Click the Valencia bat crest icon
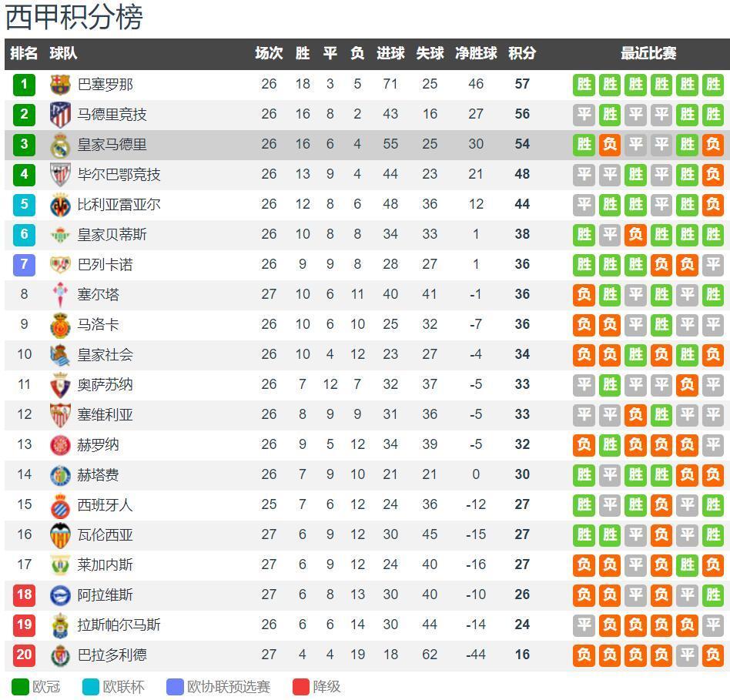The height and width of the screenshot is (700, 730). pyautogui.click(x=60, y=535)
